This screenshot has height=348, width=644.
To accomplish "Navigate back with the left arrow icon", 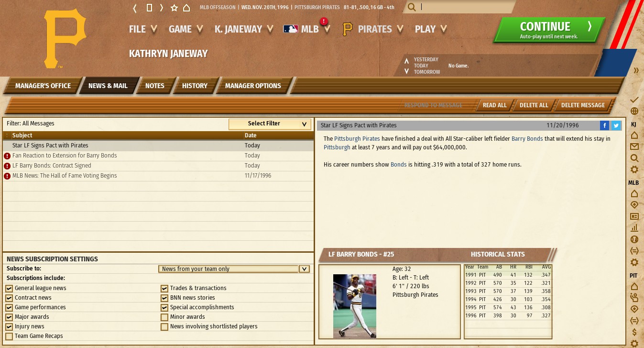I will coord(135,8).
